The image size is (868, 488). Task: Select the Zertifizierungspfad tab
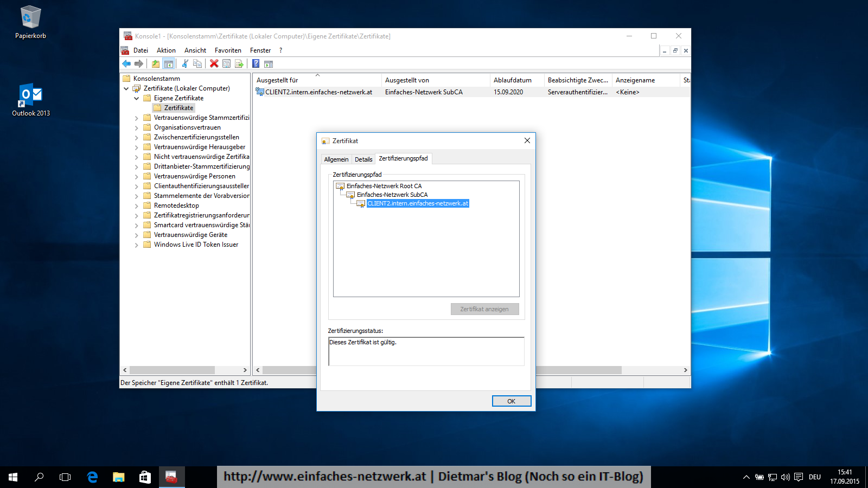click(403, 158)
